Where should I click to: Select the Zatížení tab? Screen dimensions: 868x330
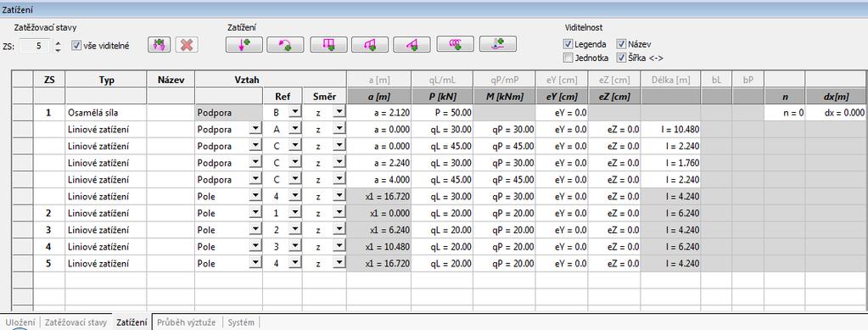tap(132, 322)
